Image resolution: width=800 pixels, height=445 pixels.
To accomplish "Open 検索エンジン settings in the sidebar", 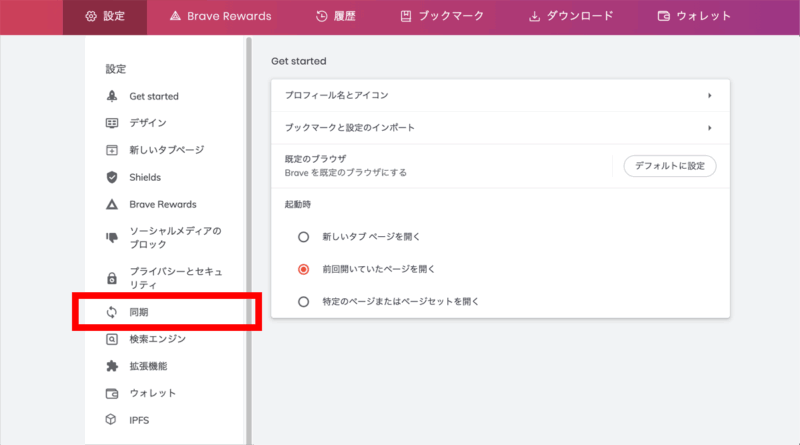I will [157, 339].
